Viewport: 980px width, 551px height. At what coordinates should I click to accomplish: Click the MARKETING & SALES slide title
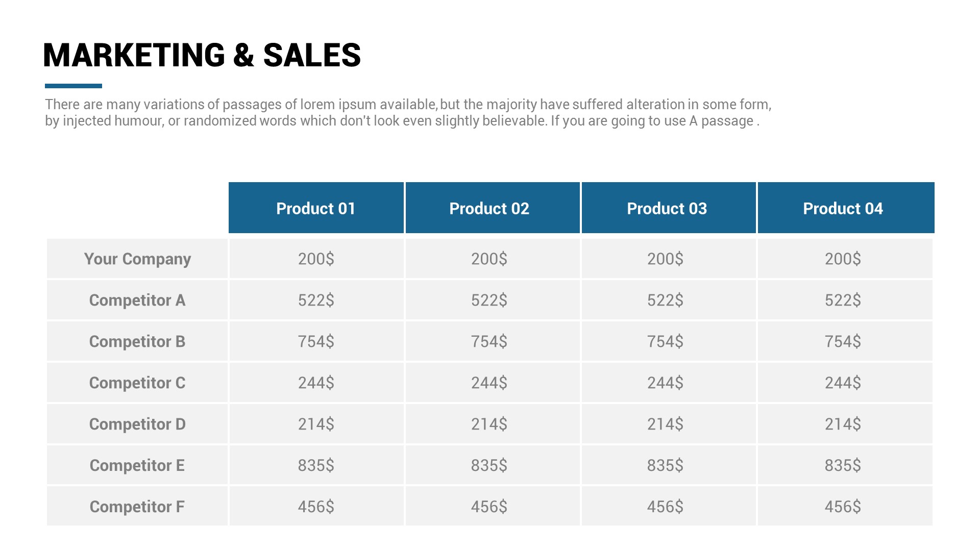202,55
